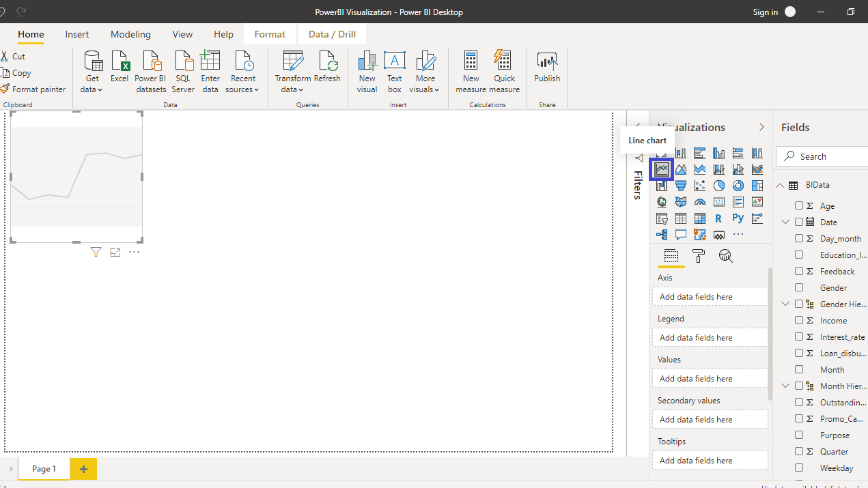
Task: Open the Format paint roller tab
Action: click(699, 256)
